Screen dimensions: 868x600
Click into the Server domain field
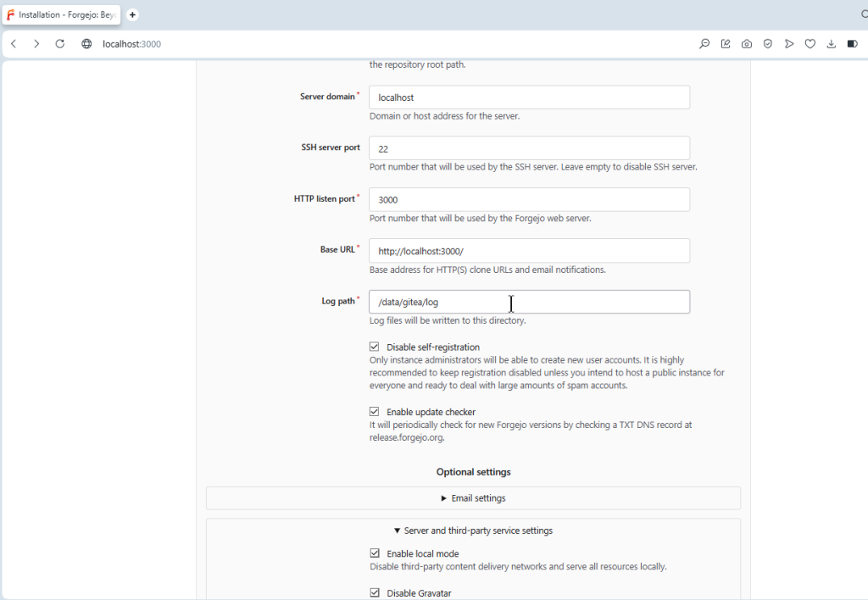(529, 97)
